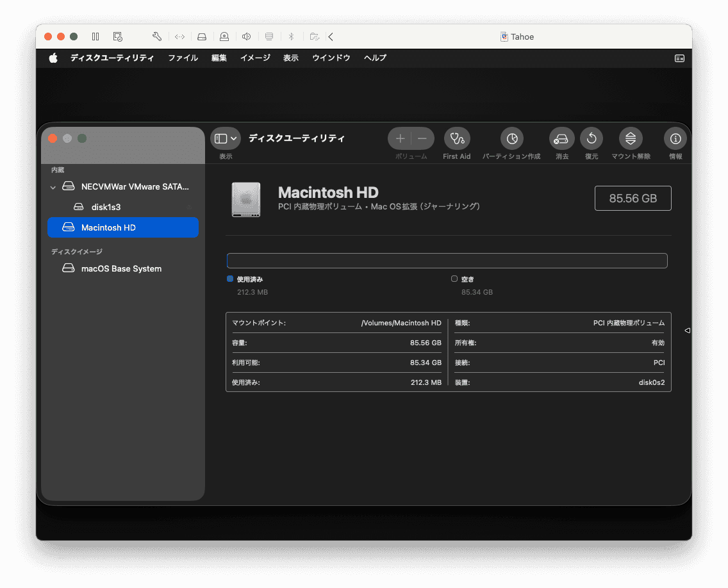Open the ファイル menu
Image resolution: width=728 pixels, height=588 pixels.
[183, 58]
